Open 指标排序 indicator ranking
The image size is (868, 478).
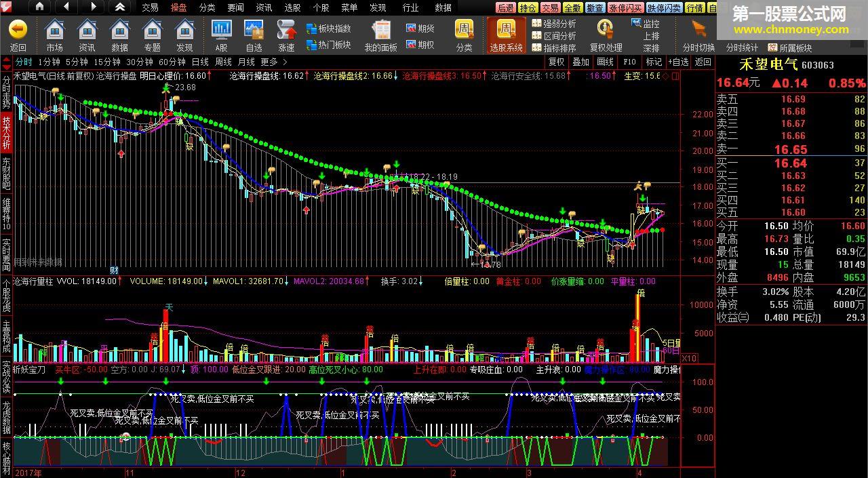[554, 48]
